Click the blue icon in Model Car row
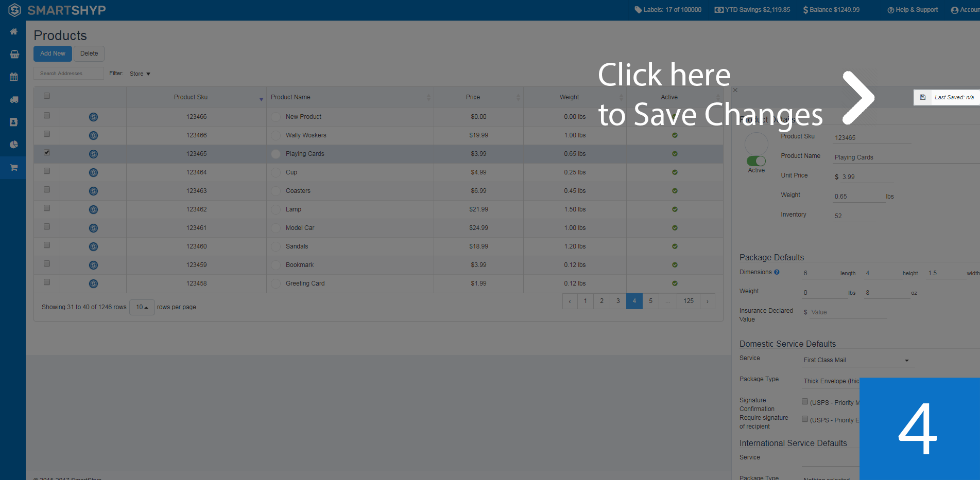 tap(93, 228)
